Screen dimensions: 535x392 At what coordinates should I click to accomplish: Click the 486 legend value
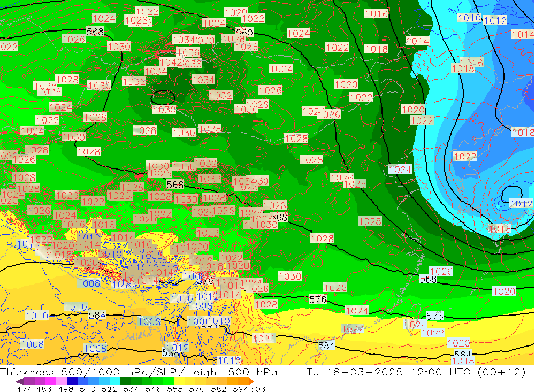point(44,389)
